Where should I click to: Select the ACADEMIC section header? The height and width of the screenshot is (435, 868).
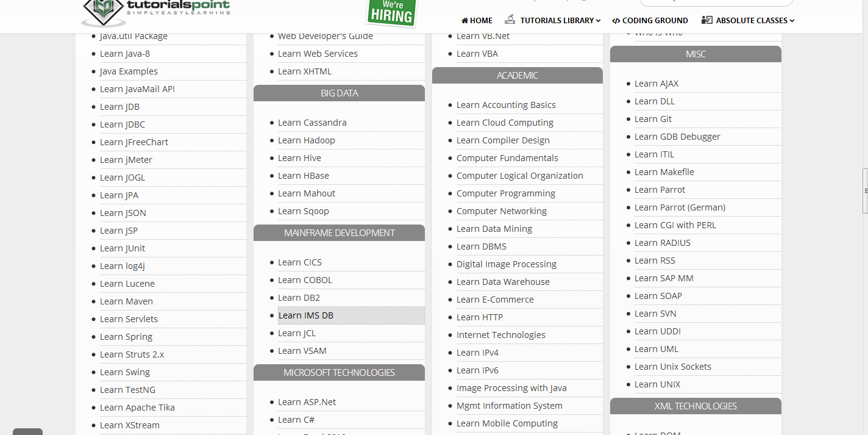518,76
